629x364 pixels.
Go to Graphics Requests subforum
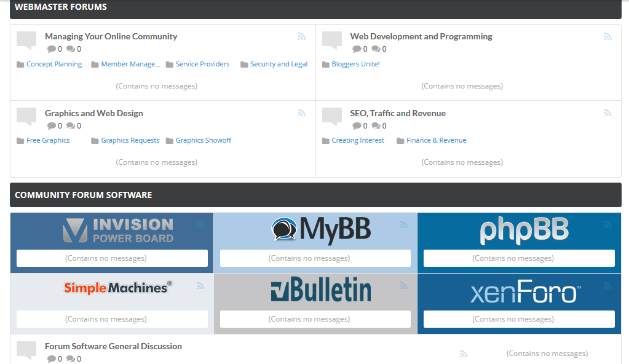click(x=130, y=140)
